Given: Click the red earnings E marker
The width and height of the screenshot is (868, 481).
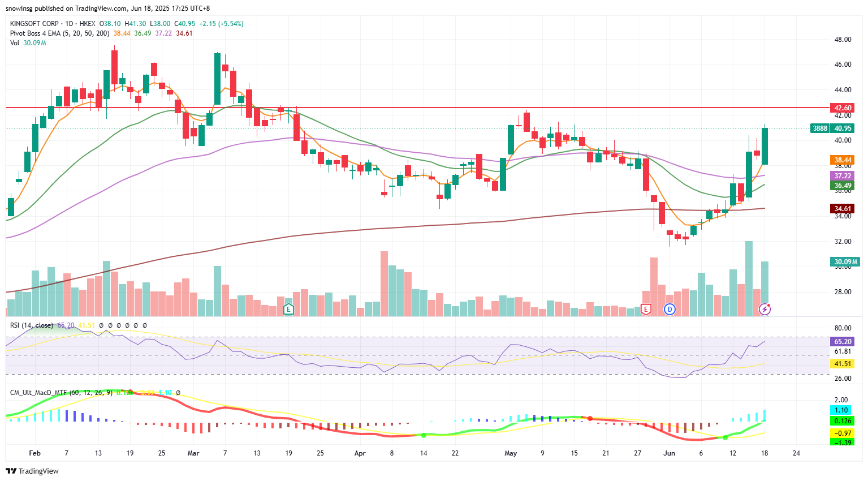Looking at the screenshot, I should click(646, 309).
